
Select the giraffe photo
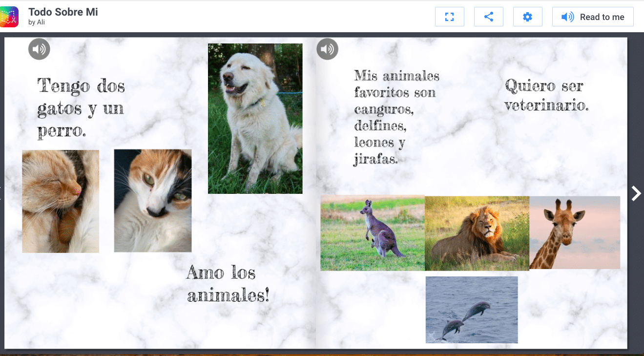click(x=575, y=232)
